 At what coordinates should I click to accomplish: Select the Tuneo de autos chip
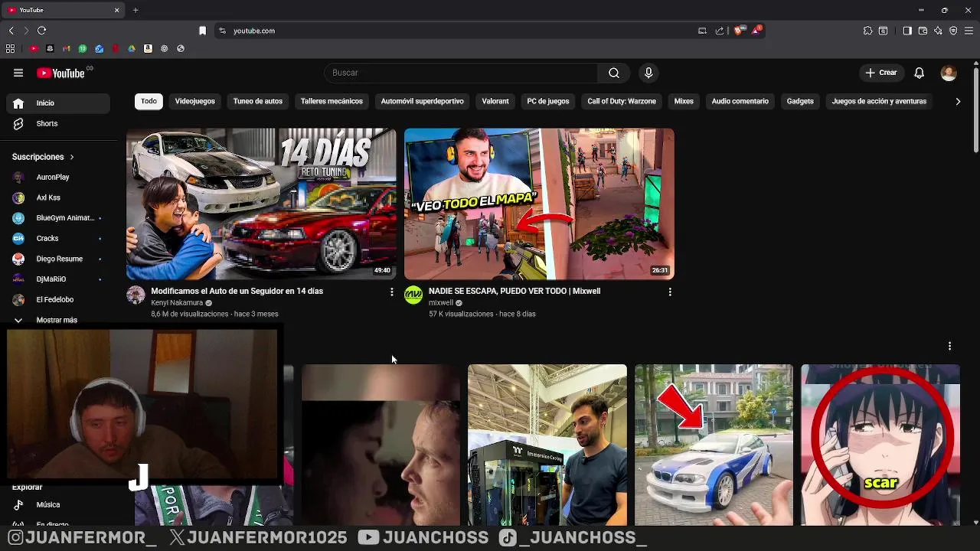point(258,101)
